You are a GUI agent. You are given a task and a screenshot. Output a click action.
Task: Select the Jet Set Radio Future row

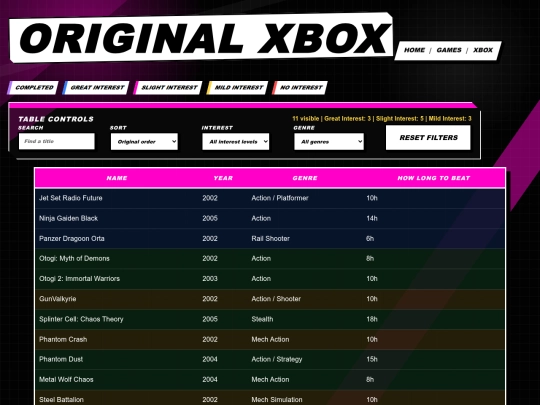[270, 198]
